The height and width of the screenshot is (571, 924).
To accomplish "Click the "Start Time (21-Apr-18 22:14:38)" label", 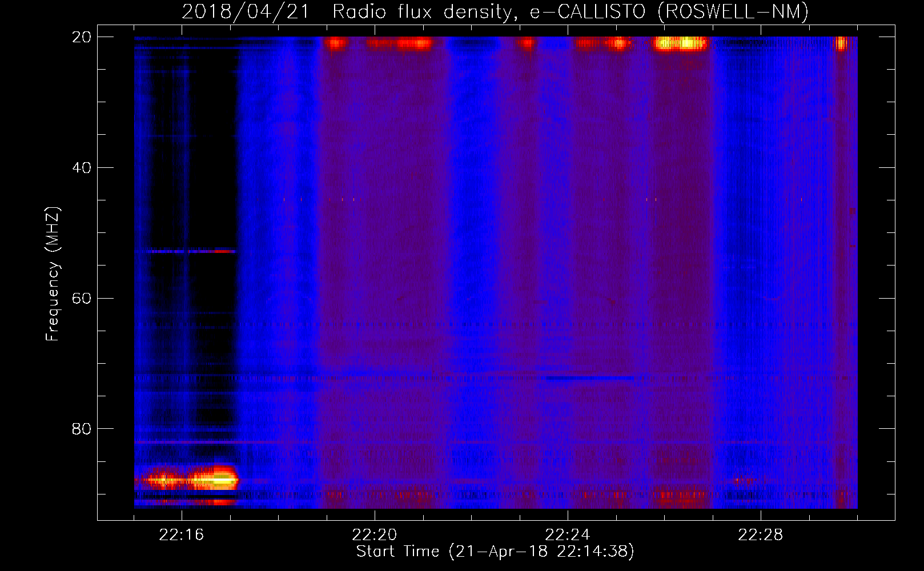I will coord(495,552).
